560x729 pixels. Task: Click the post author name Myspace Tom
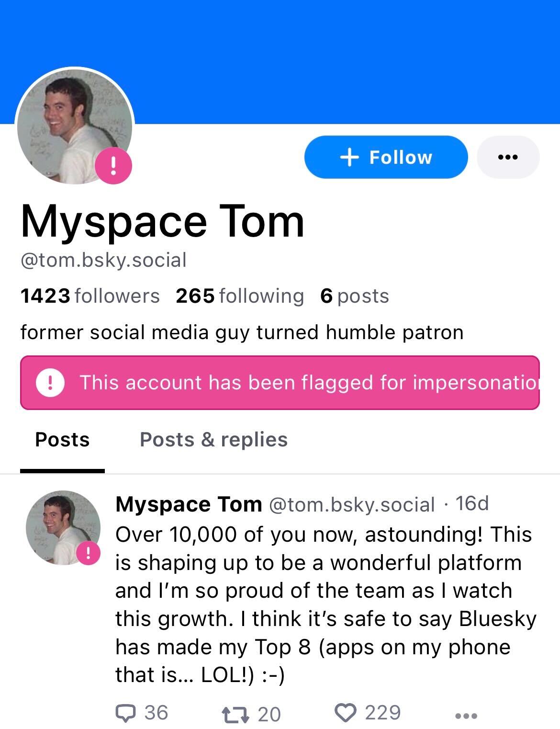coord(189,504)
